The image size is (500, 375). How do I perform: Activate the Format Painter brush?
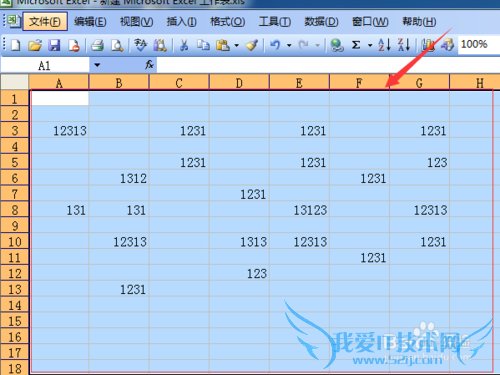[252, 45]
